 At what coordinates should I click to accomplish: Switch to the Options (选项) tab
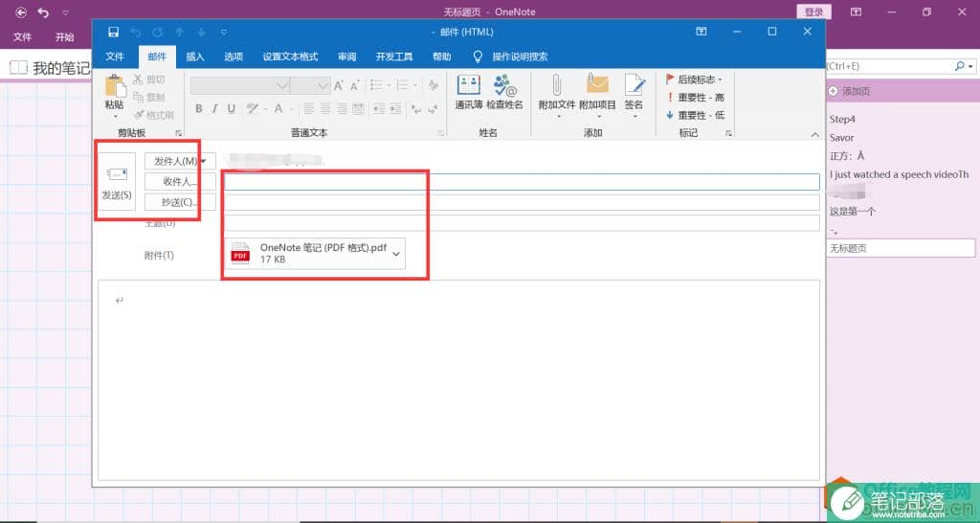point(234,57)
